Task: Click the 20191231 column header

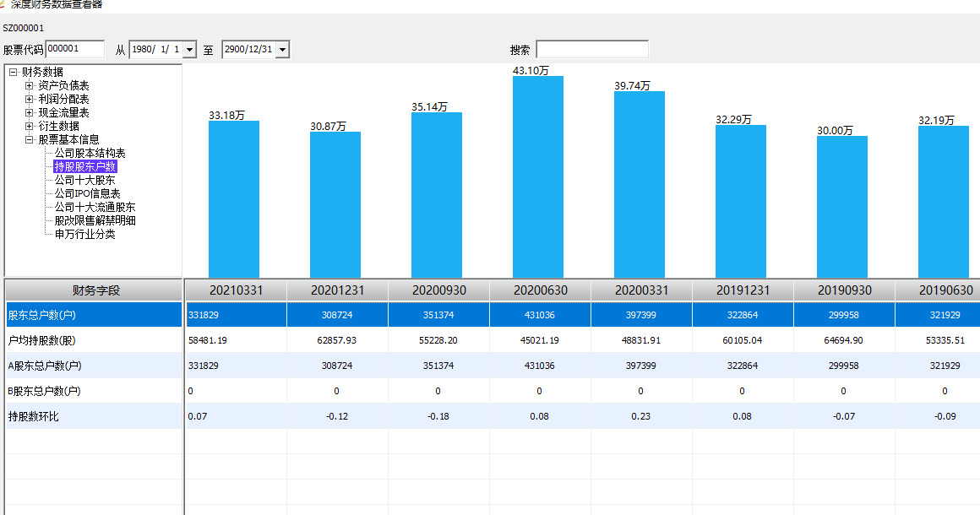Action: (x=743, y=290)
